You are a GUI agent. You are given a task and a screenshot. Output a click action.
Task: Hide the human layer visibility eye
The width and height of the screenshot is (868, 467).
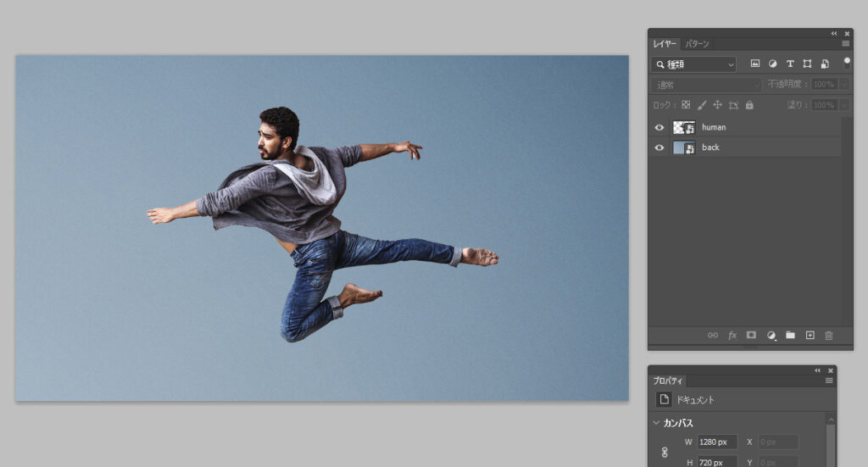click(659, 127)
